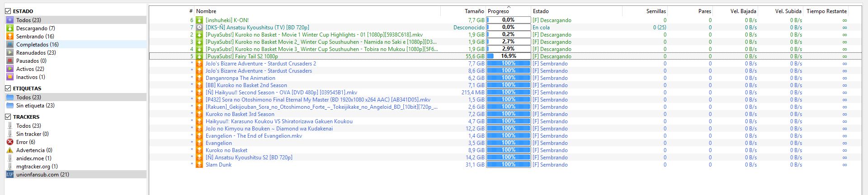Click Fairy Tail S2 16,9% progress bar
868x195 pixels.
point(509,56)
